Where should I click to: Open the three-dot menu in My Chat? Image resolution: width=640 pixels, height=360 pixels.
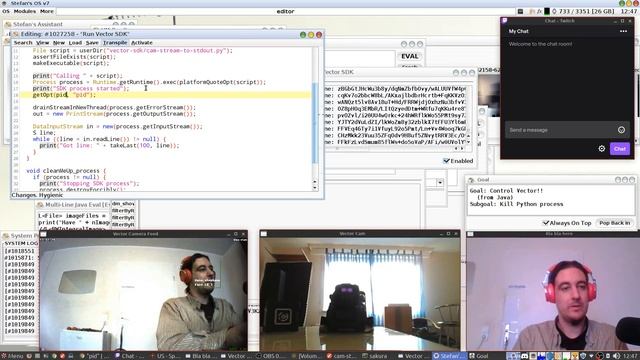tap(623, 31)
